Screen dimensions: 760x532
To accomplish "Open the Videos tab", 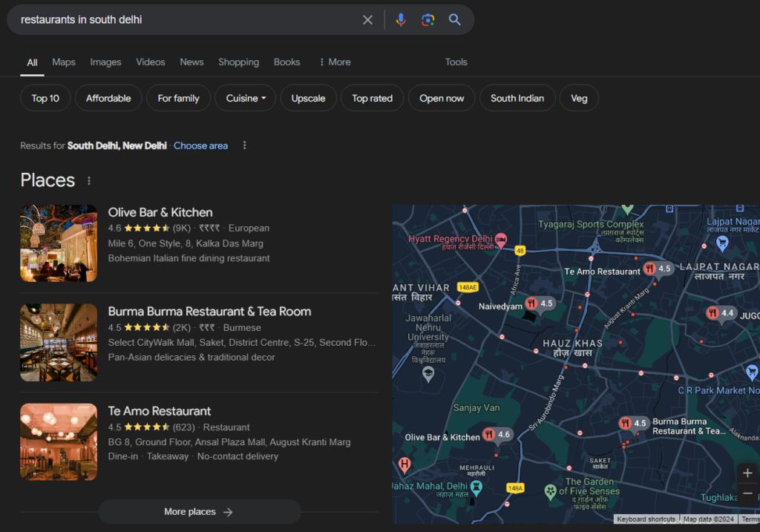I will [150, 62].
